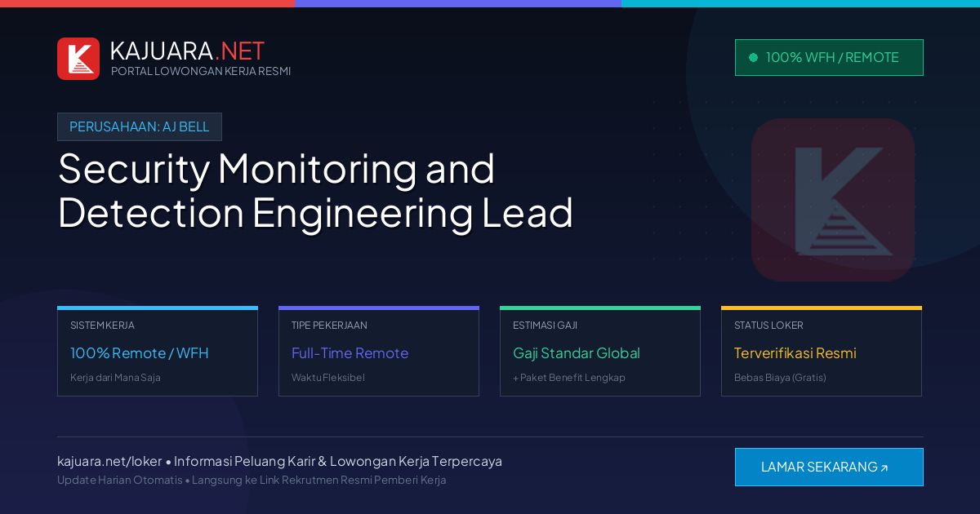Click '100% Remote / WFH' text

(140, 353)
